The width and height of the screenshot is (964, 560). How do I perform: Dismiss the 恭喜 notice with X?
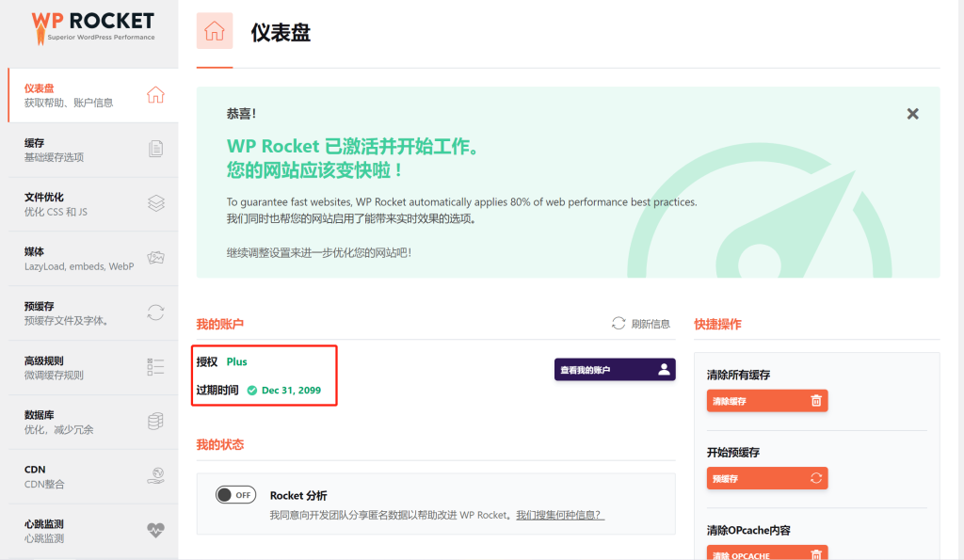[912, 114]
